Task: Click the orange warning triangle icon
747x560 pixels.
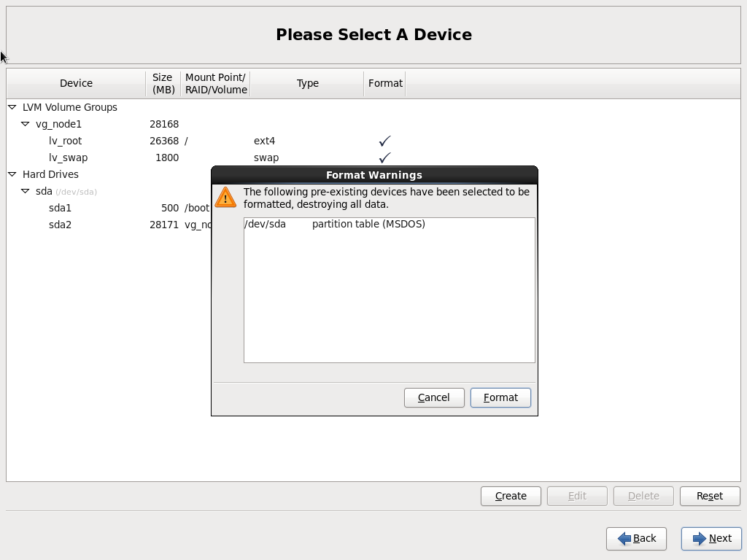Action: pos(225,197)
